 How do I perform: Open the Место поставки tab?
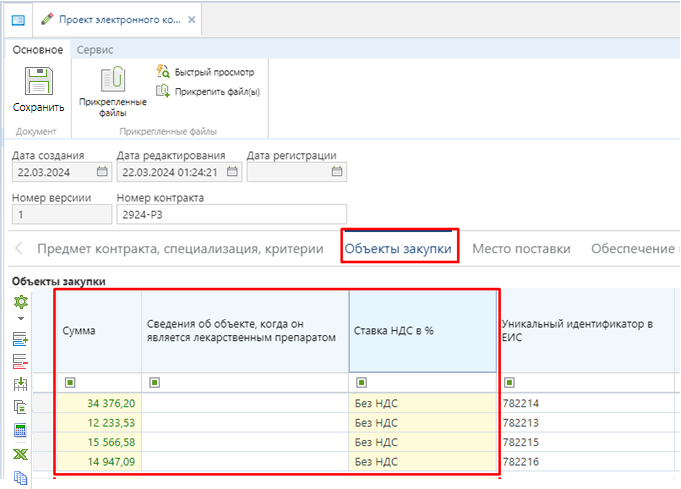point(521,249)
